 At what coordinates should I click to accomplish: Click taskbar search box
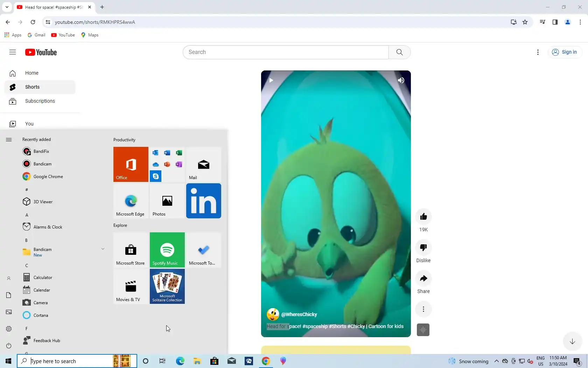click(x=77, y=361)
